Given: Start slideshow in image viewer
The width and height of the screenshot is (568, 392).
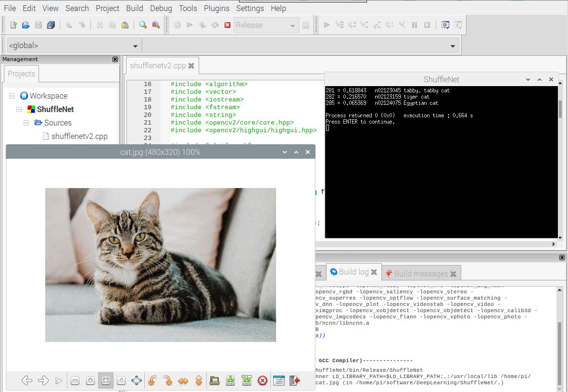Looking at the screenshot, I should click(59, 381).
